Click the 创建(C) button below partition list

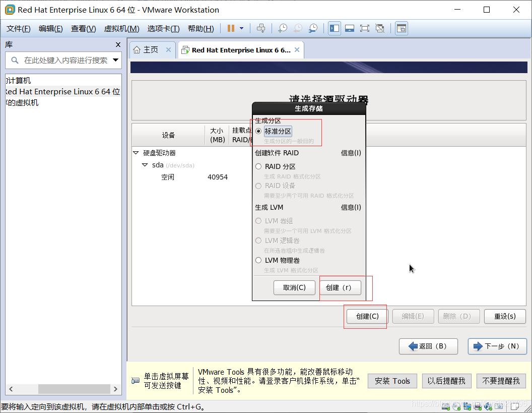click(x=367, y=316)
